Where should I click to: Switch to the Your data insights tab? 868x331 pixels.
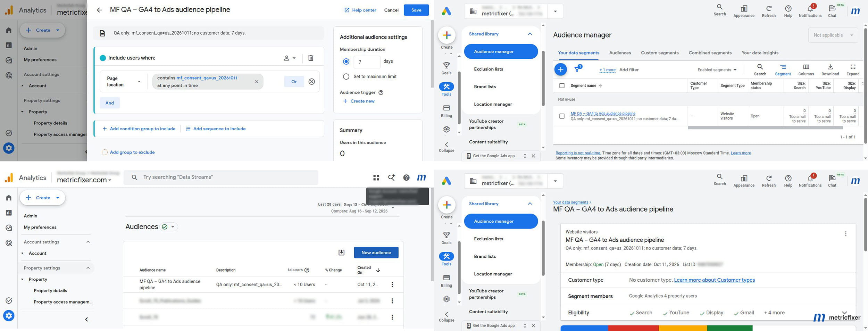760,53
